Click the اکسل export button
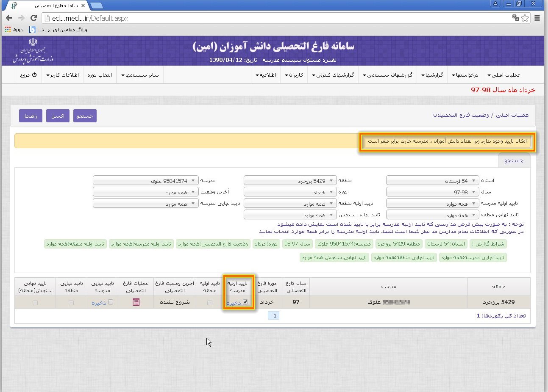This screenshot has width=548, height=392. [58, 116]
